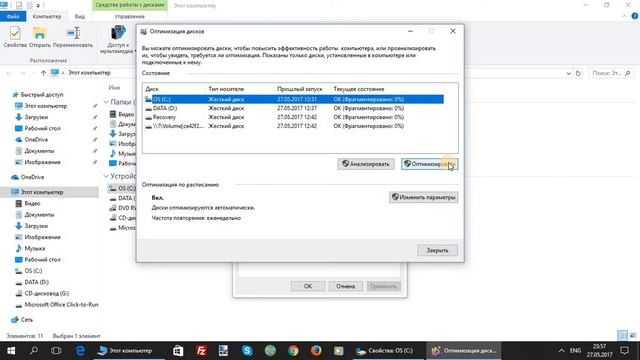Click the Прошлый запуск column header
The width and height of the screenshot is (640, 360).
(300, 89)
